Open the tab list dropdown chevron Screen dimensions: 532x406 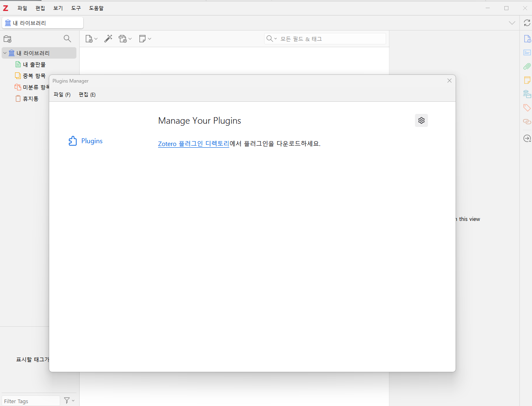[x=512, y=23]
